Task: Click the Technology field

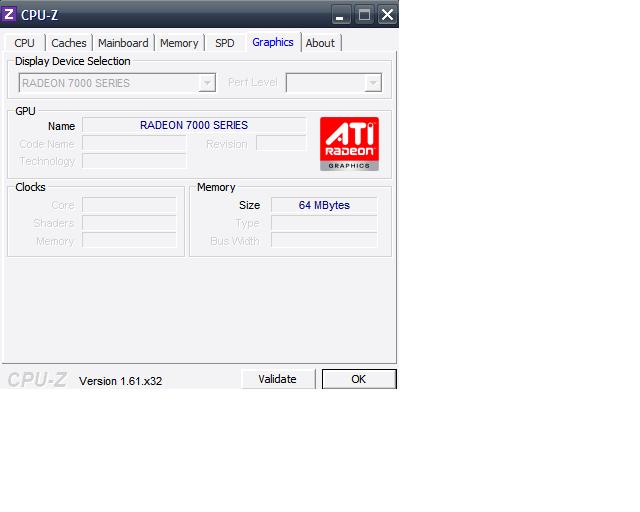Action: (134, 161)
